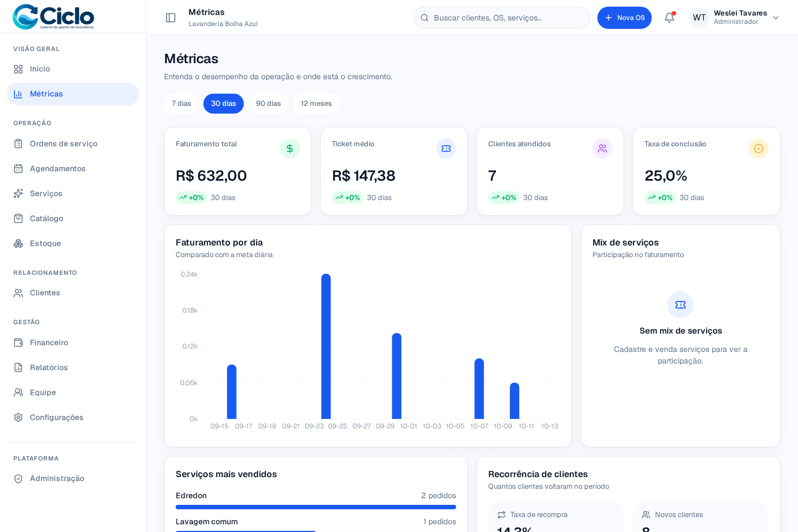
Task: Expand the Weslei Tavares user menu chevron
Action: point(776,18)
